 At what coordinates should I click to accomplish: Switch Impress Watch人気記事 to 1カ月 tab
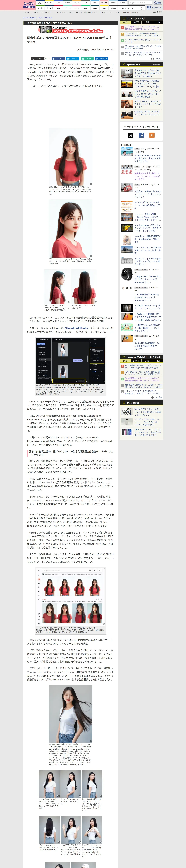[x=158, y=361]
